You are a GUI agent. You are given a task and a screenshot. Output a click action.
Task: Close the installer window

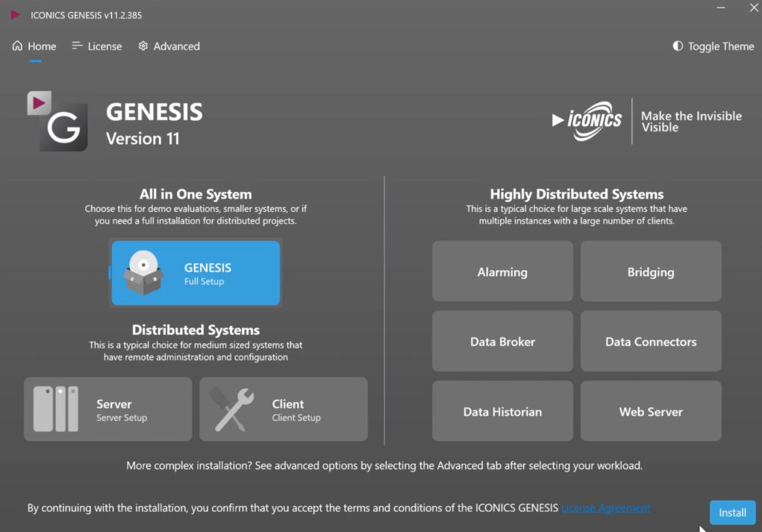coord(754,7)
